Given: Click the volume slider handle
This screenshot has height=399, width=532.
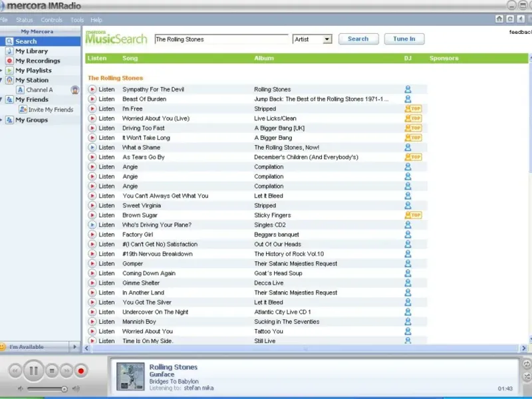Looking at the screenshot, I should tap(64, 389).
